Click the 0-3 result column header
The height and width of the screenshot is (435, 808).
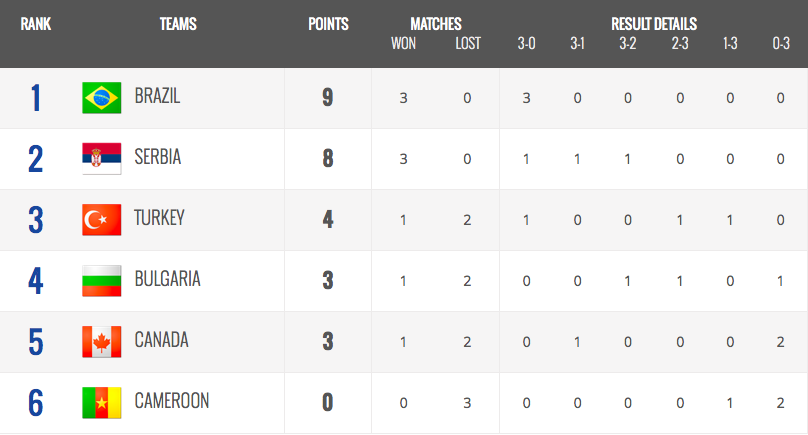[x=781, y=43]
